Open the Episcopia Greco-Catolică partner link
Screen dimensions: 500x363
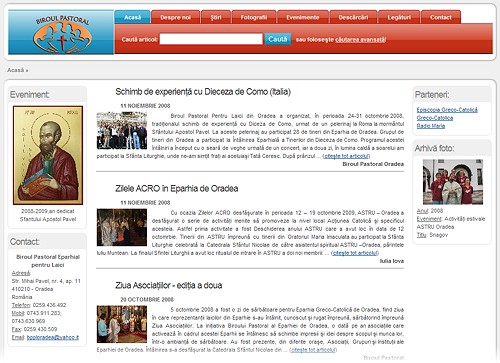(447, 110)
